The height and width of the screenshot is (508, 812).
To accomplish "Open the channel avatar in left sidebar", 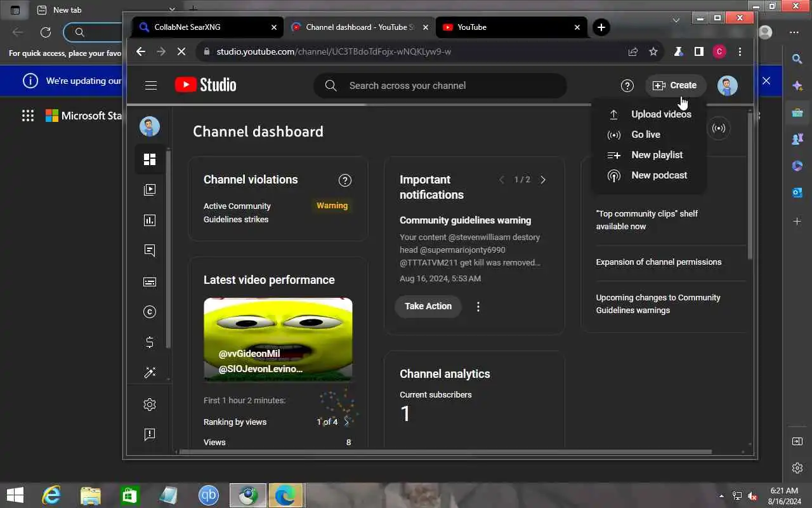I will pos(150,126).
